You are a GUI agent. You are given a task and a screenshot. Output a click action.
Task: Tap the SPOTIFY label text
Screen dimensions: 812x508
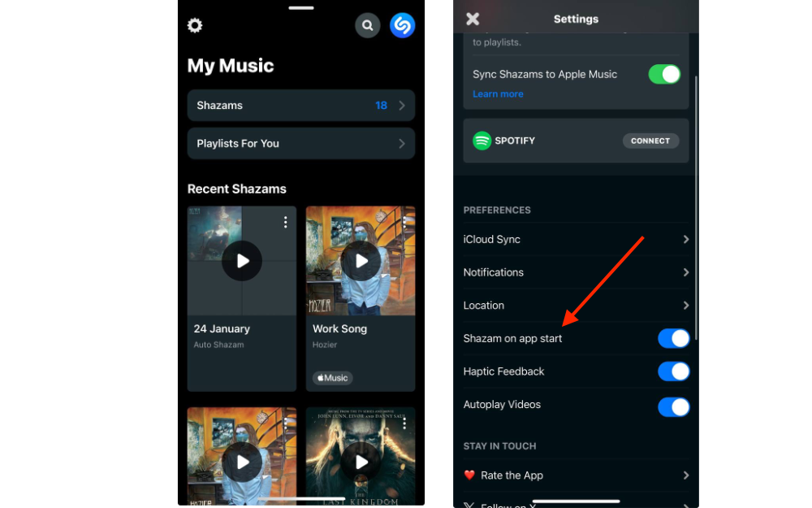pos(515,141)
